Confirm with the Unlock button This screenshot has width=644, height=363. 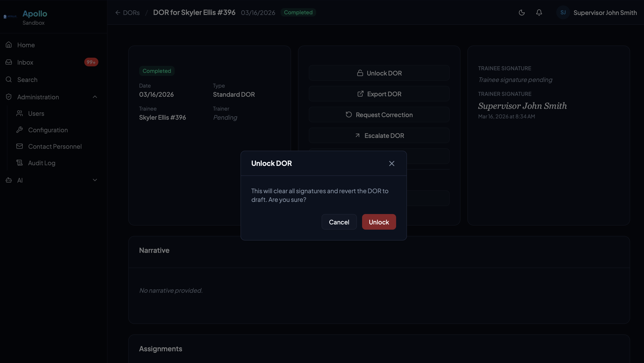pyautogui.click(x=379, y=222)
